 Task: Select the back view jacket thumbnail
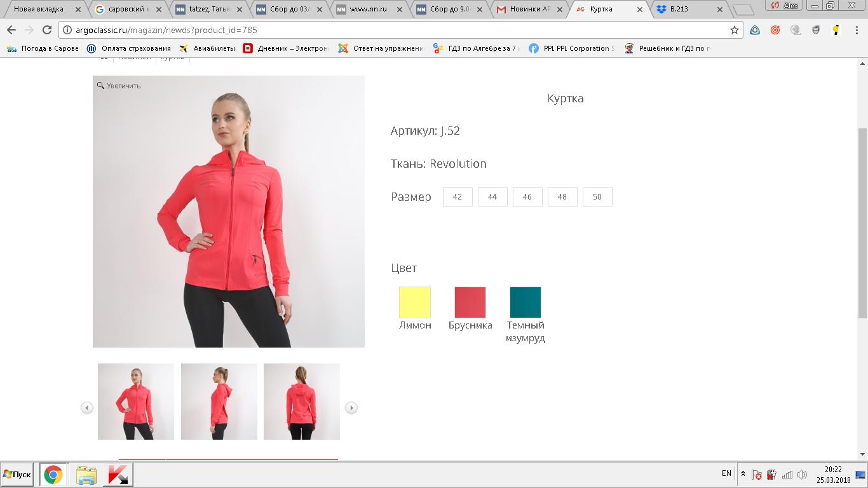pyautogui.click(x=302, y=402)
